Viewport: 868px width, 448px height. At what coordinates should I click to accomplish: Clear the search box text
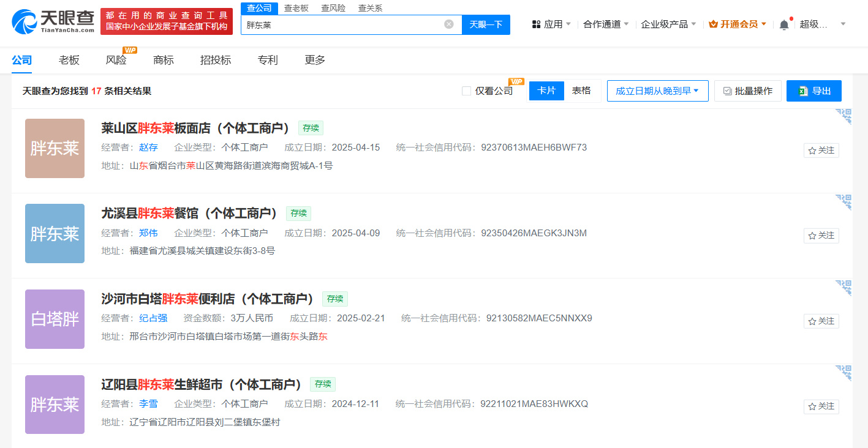(449, 24)
